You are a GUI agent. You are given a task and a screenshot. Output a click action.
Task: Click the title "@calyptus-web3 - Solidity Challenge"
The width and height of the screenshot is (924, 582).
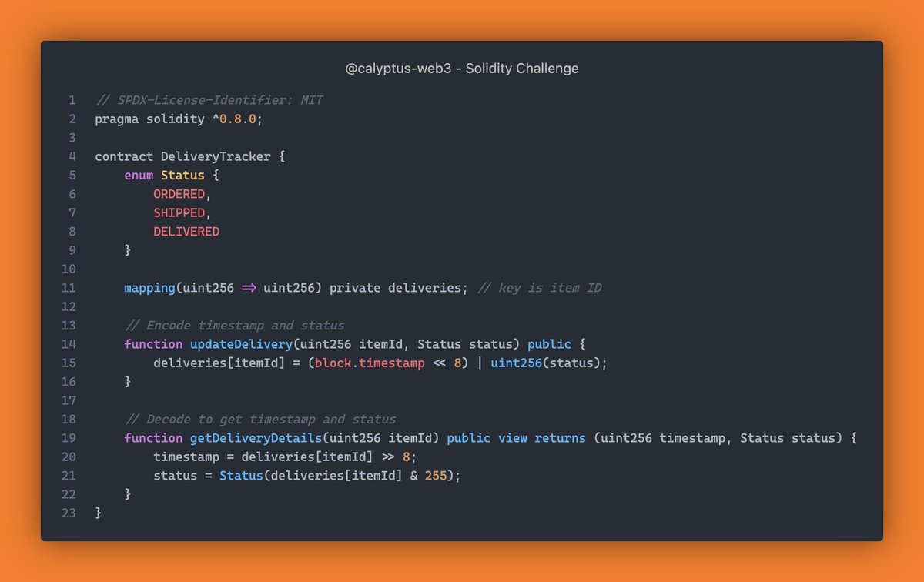point(462,69)
